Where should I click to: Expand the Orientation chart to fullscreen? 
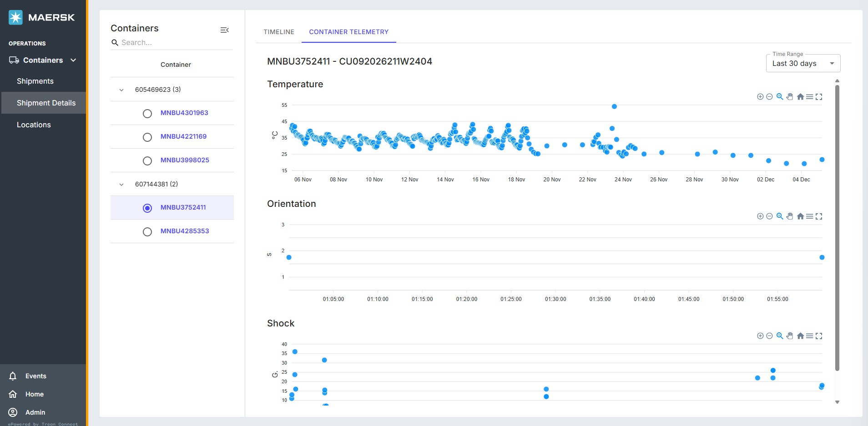pyautogui.click(x=819, y=216)
